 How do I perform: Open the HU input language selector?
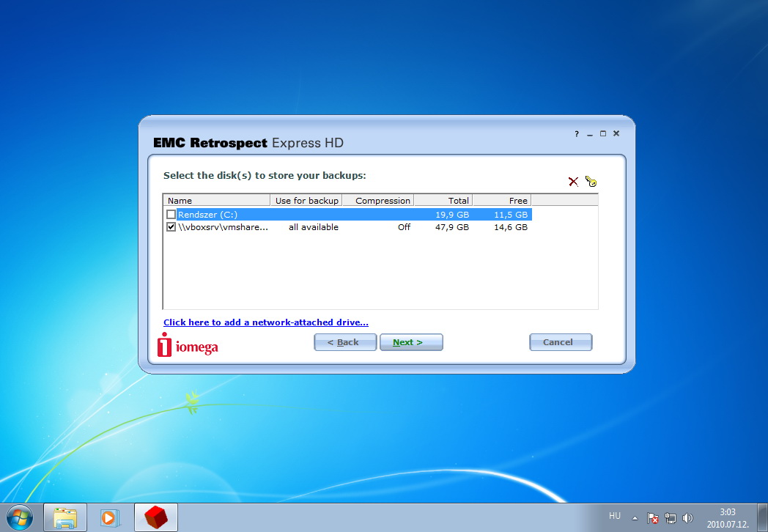coord(614,516)
